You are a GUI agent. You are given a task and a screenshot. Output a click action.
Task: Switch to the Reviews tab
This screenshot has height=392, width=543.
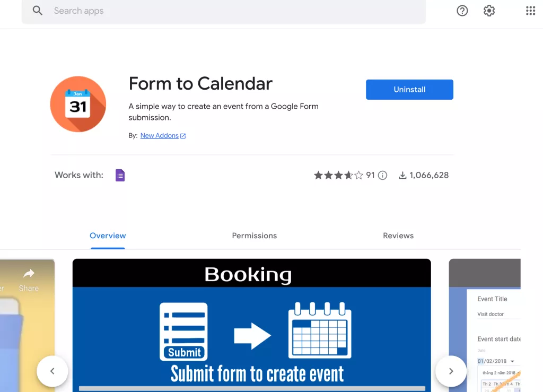[398, 236]
